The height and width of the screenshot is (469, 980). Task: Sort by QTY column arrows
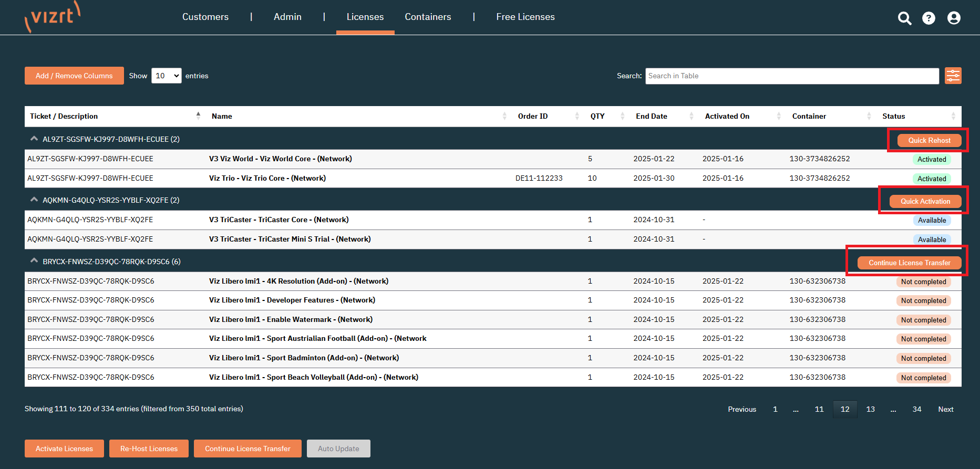click(623, 116)
